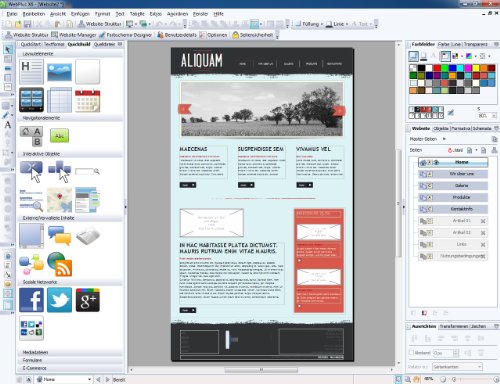Click the text tool letter A
Image resolution: width=500 pixels, height=384 pixels.
click(8, 125)
